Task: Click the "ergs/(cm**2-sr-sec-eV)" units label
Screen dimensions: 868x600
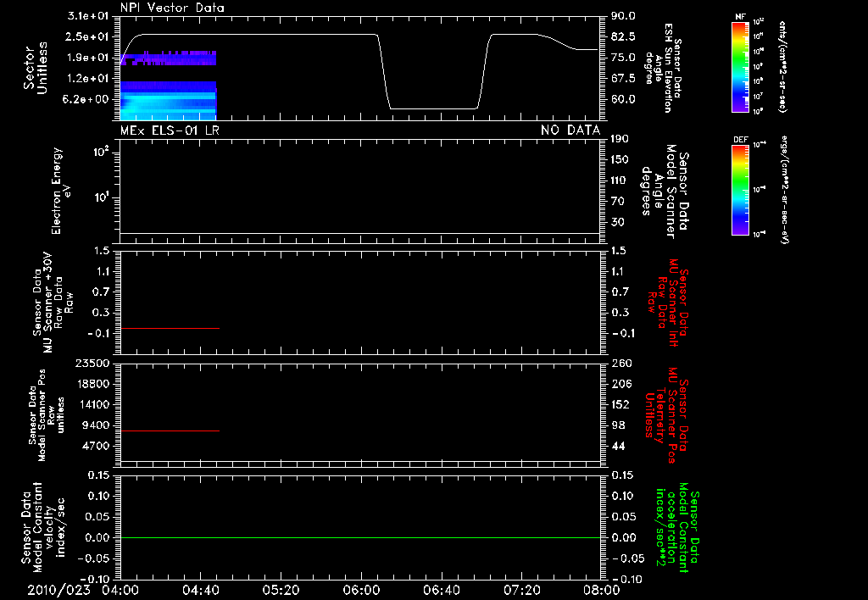Action: (782, 190)
